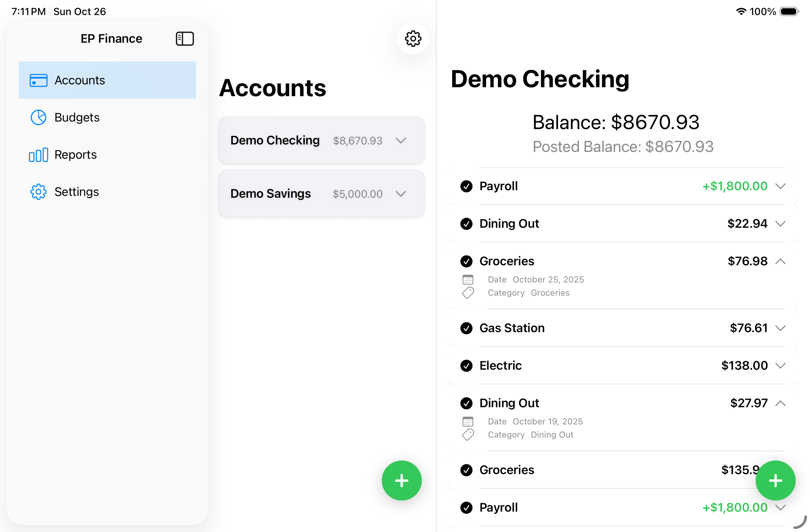Screen dimensions: 810x532
Task: Toggle the sidebar panel icon
Action: pyautogui.click(x=184, y=39)
